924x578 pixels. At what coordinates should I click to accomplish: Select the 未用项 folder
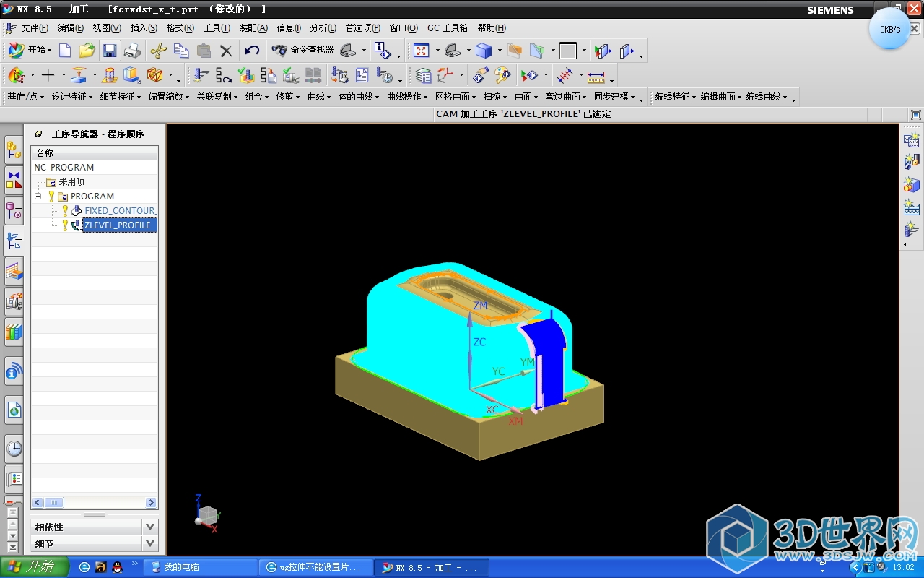71,181
